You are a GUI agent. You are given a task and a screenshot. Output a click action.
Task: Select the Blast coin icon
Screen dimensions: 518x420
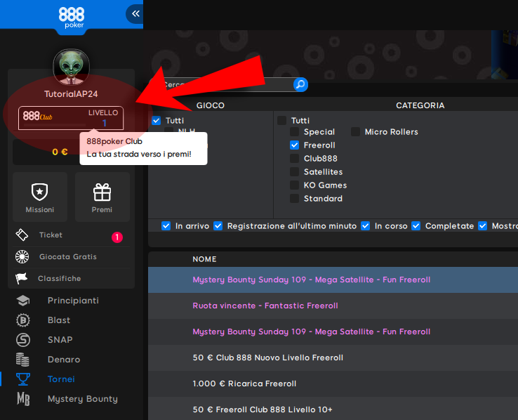point(23,320)
